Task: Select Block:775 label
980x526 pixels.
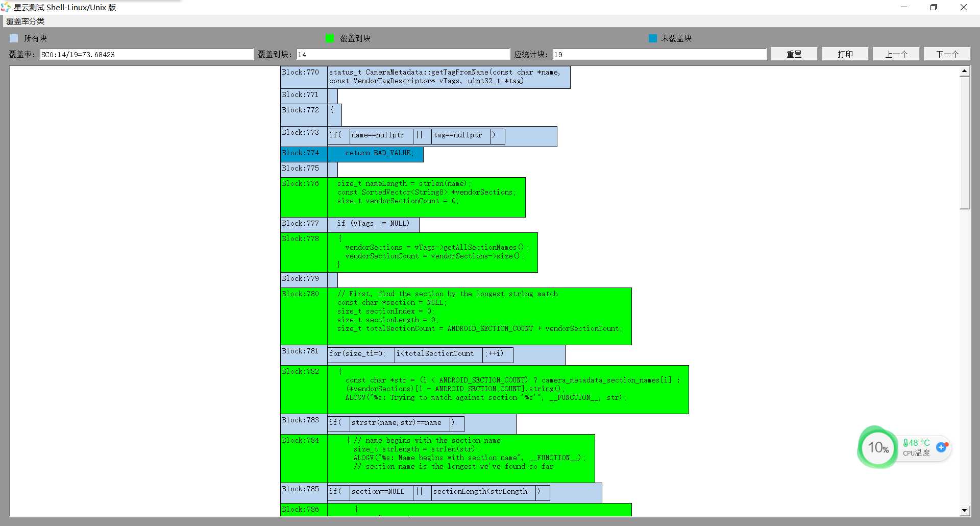Action: [x=304, y=170]
